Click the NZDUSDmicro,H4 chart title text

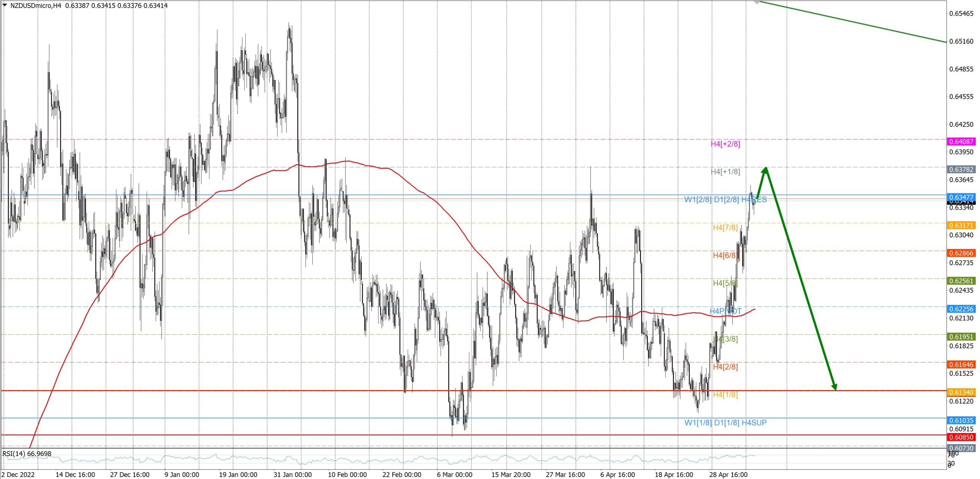point(35,6)
